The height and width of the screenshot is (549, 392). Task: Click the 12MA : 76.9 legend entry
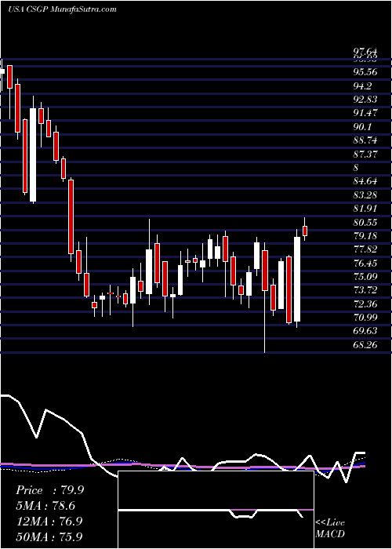[49, 521]
